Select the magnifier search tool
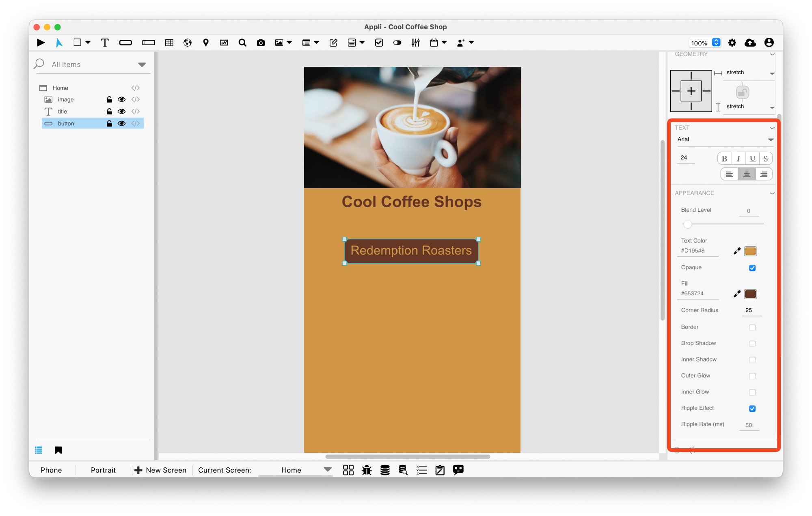 242,43
